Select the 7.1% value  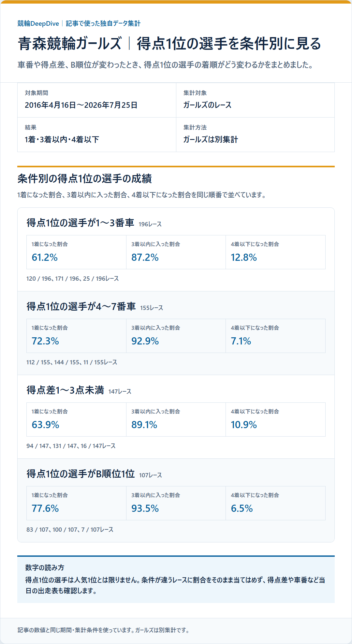(x=241, y=341)
